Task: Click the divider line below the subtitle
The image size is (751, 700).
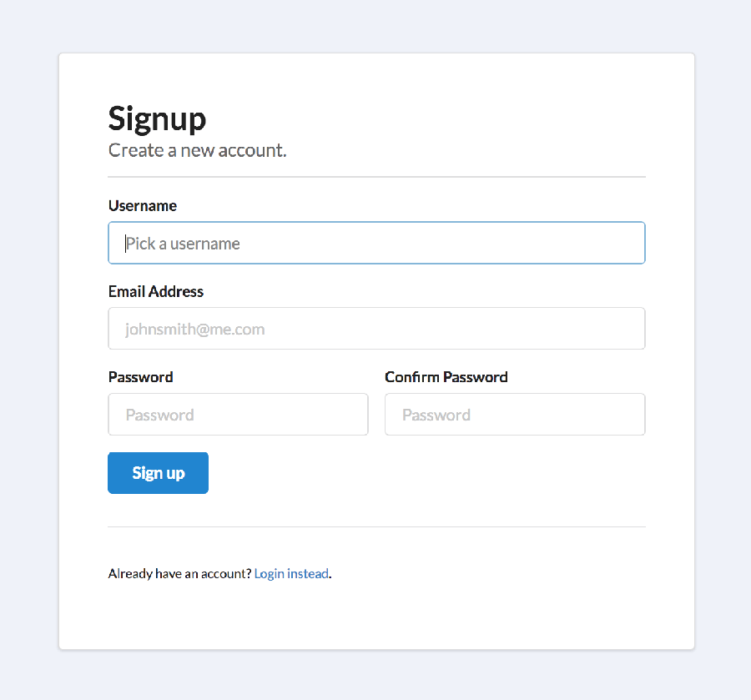Action: click(x=376, y=177)
